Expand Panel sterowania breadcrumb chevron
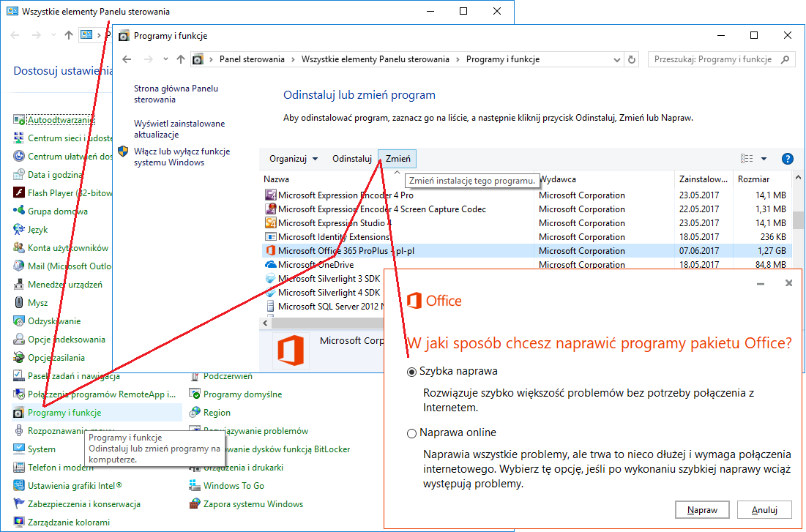Viewport: 806px width, 532px height. (x=293, y=59)
